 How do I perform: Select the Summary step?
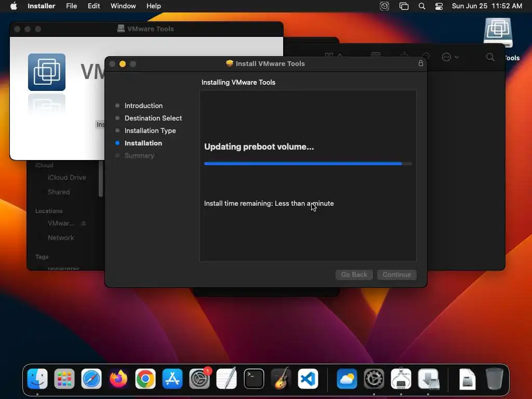point(139,156)
